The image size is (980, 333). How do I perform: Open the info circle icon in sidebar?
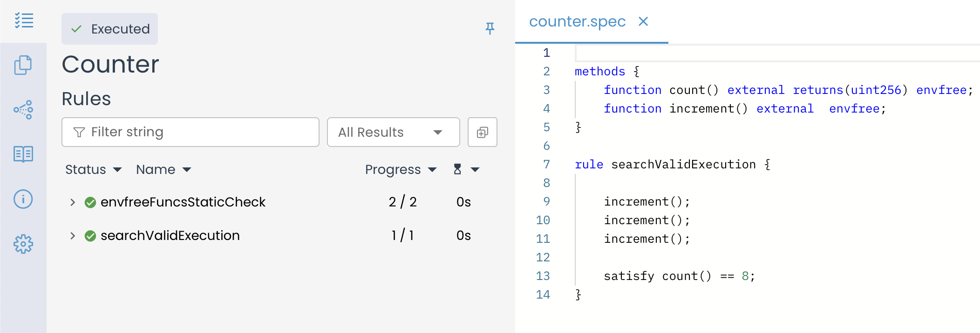pyautogui.click(x=23, y=199)
